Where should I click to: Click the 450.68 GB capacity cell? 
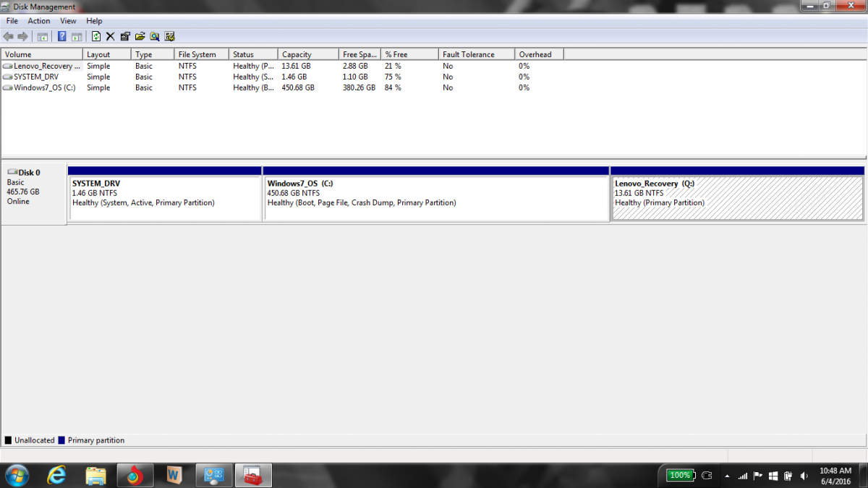(x=298, y=87)
